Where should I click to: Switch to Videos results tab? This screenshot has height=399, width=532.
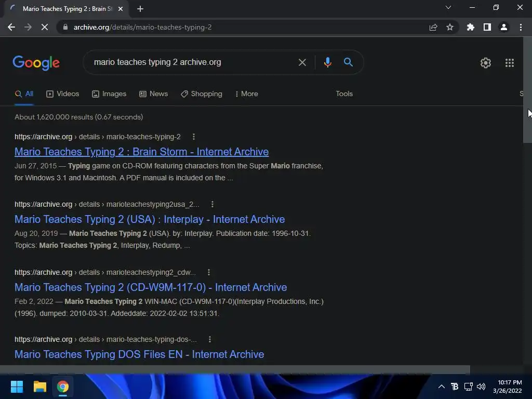(63, 94)
